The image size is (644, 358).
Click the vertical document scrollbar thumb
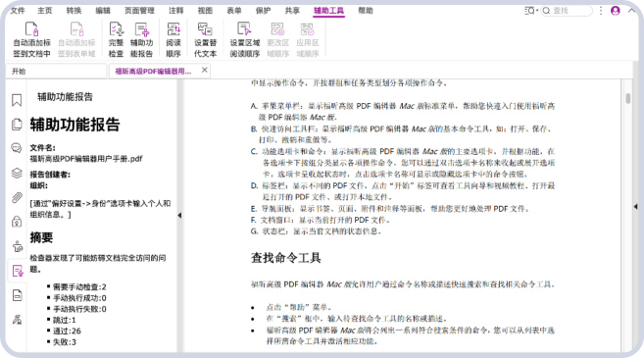pos(628,99)
